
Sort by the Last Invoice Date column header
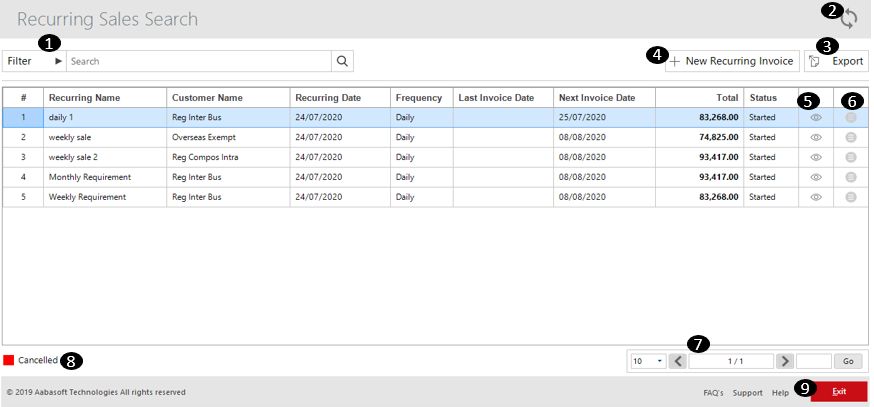click(x=503, y=98)
